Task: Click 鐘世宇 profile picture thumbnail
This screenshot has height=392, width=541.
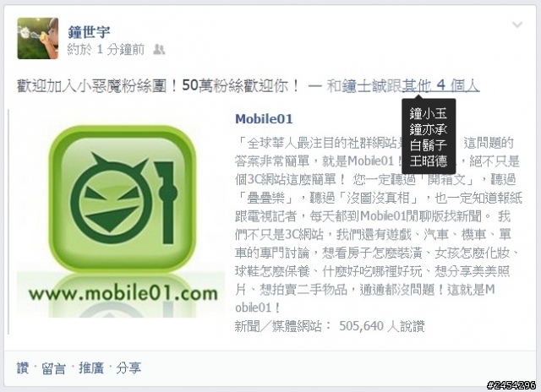Action: click(38, 38)
